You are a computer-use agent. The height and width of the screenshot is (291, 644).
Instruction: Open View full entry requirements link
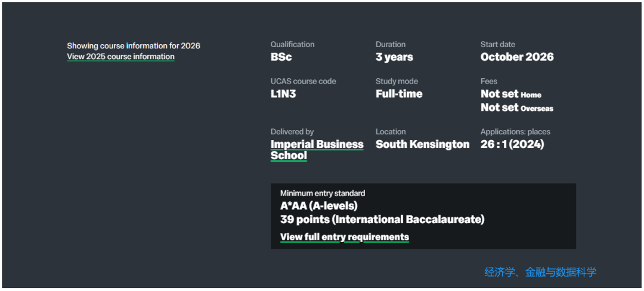tap(344, 237)
